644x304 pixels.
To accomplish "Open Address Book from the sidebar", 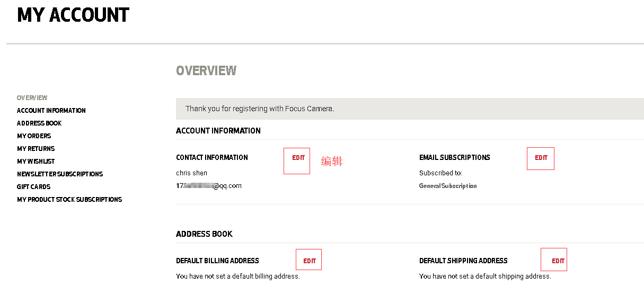I will (x=39, y=123).
